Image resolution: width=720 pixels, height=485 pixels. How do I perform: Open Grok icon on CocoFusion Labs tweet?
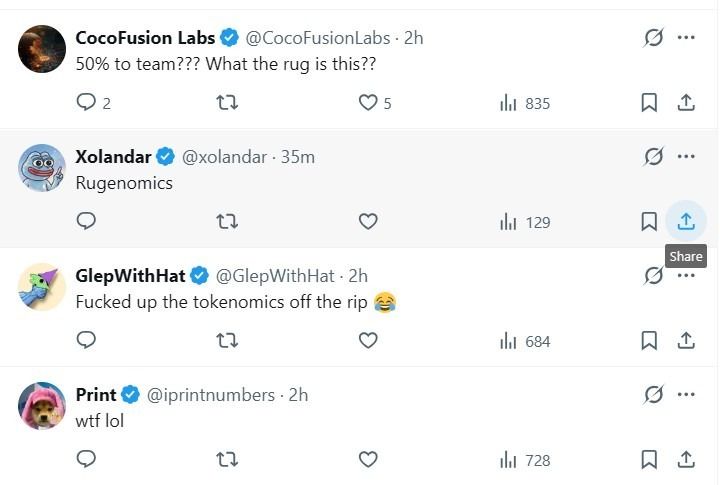point(654,38)
